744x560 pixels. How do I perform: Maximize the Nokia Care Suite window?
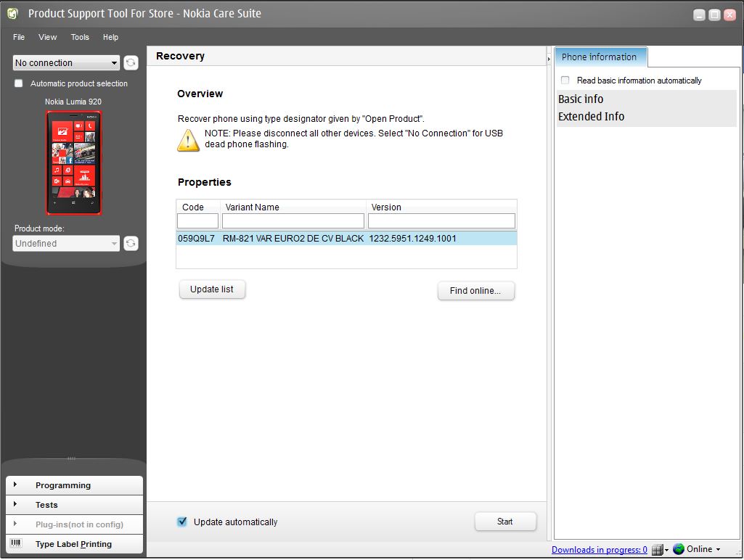click(x=714, y=15)
